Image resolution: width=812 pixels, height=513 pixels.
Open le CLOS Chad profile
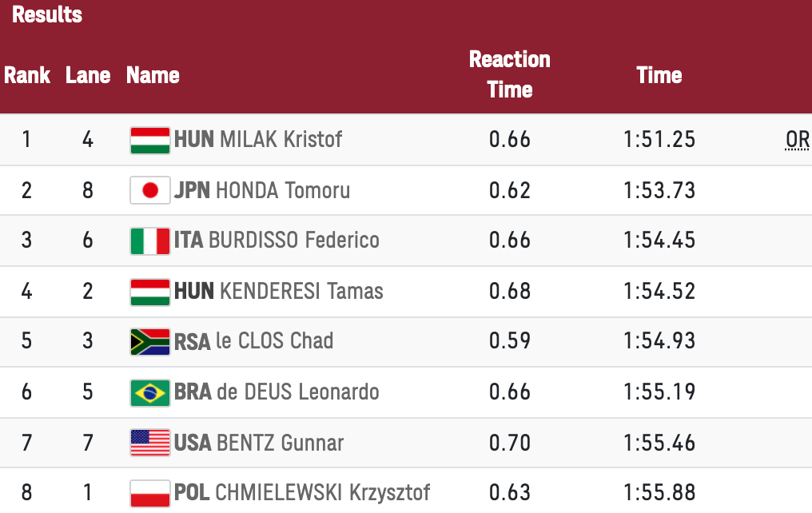(x=274, y=340)
